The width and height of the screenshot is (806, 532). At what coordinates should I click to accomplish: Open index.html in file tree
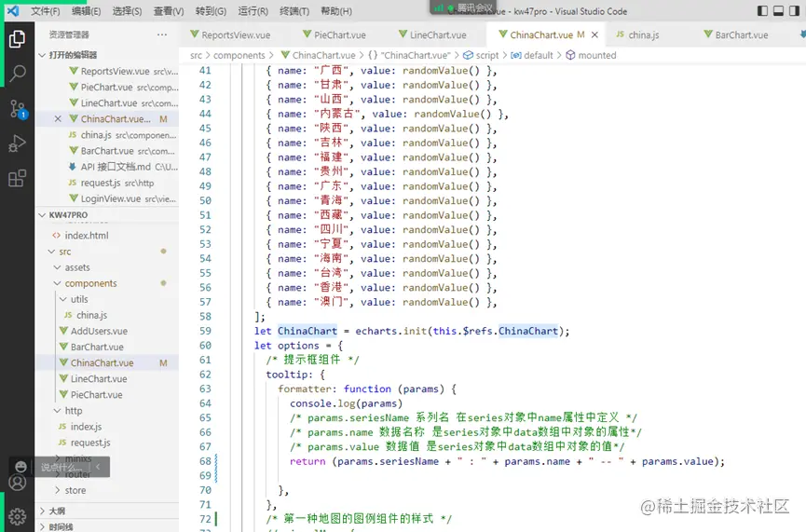pos(87,236)
